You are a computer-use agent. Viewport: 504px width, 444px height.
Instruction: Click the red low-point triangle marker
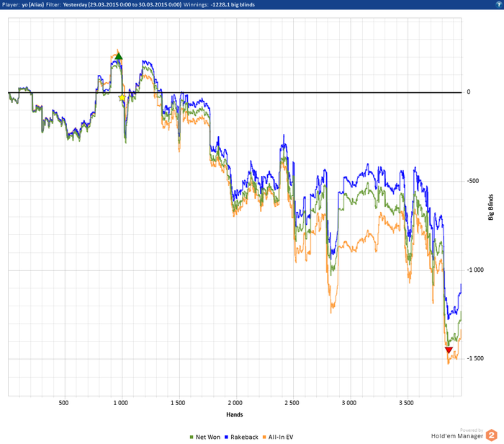(x=449, y=350)
